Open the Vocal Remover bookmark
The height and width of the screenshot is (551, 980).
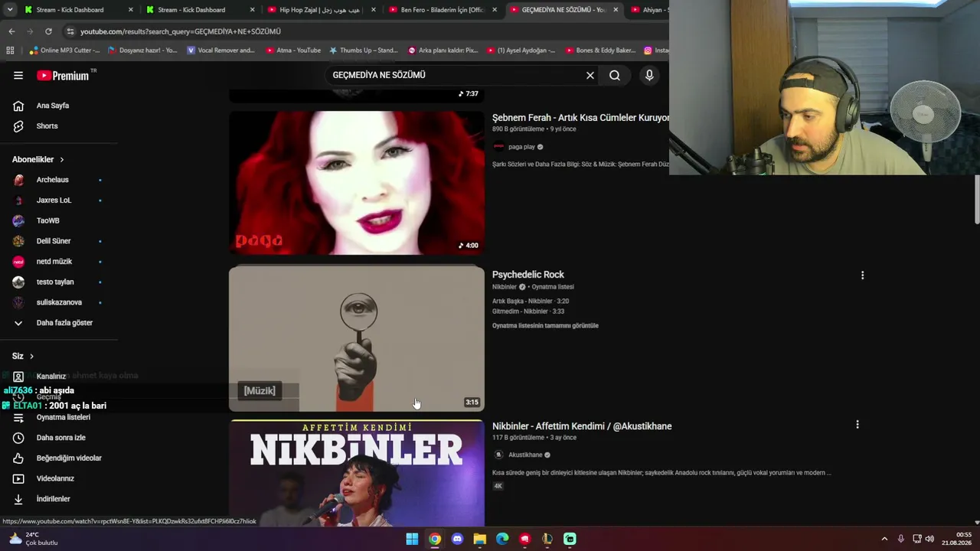(220, 51)
